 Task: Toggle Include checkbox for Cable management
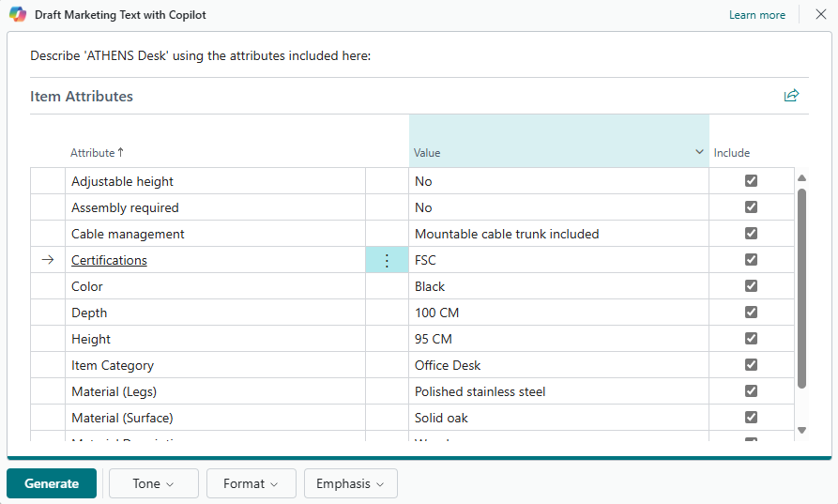point(751,234)
